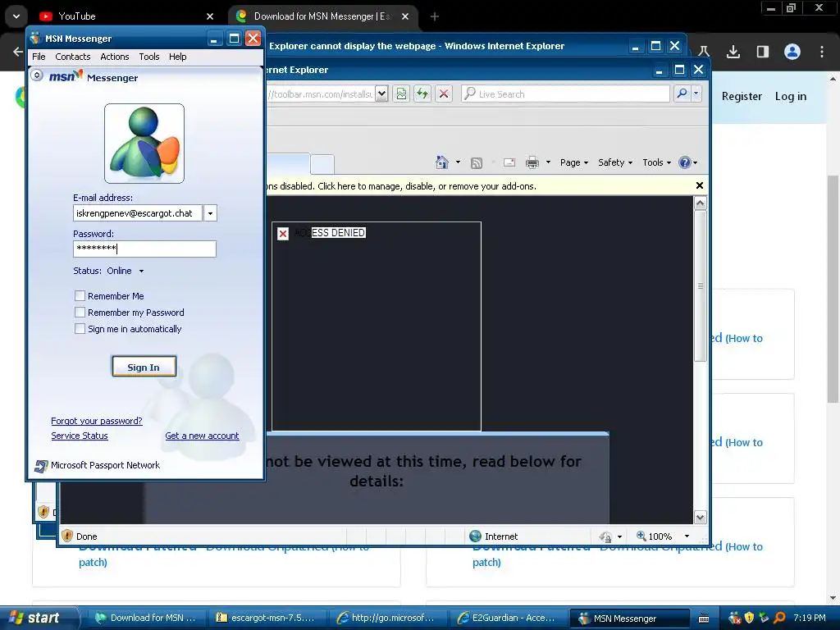840x630 pixels.
Task: Click the red Stop button in IE
Action: coord(444,94)
